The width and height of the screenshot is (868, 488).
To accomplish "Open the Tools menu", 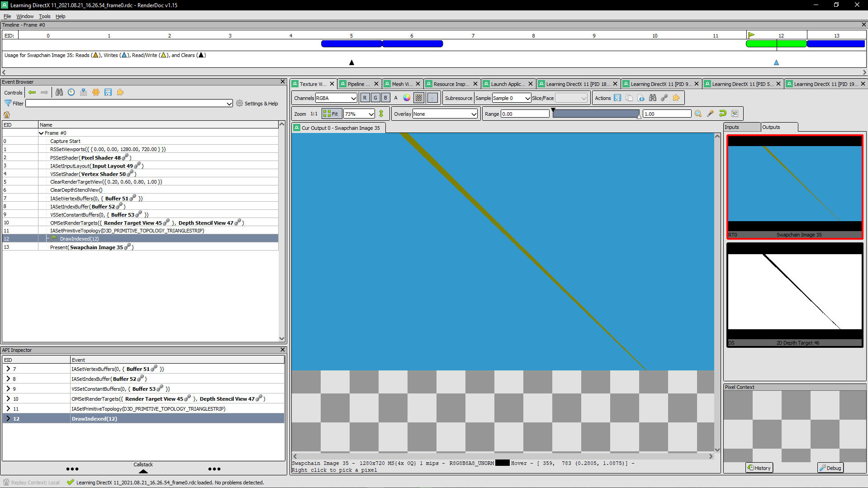I will (44, 16).
